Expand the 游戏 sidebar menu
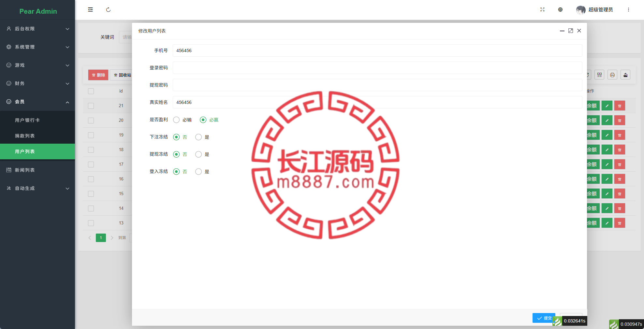 coord(37,65)
